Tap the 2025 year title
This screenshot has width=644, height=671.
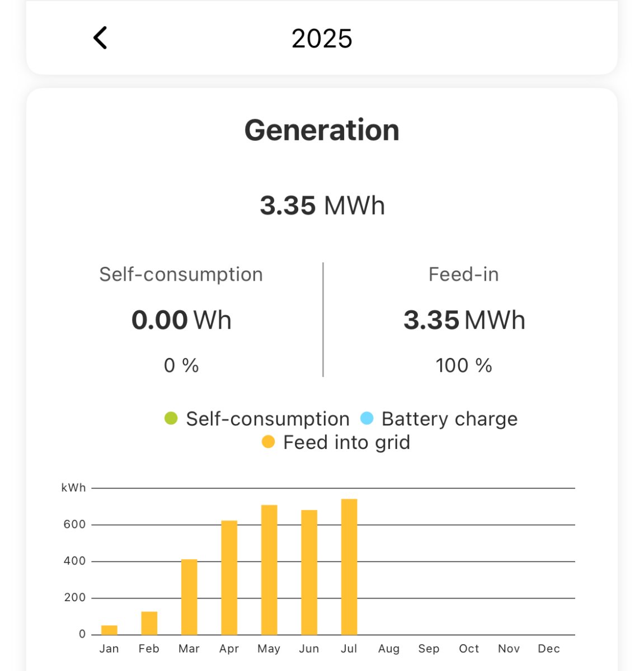click(x=322, y=39)
